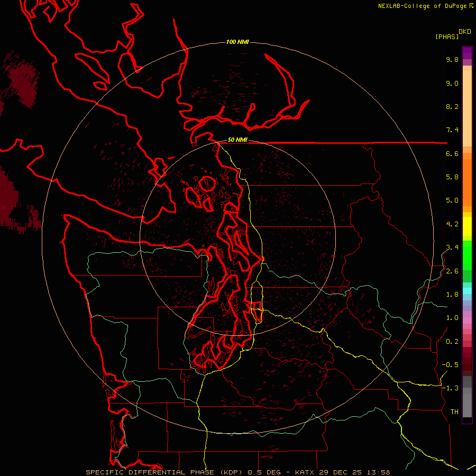
Task: Click the Specific Differential Phase (KDP) caption
Action: coord(165,472)
